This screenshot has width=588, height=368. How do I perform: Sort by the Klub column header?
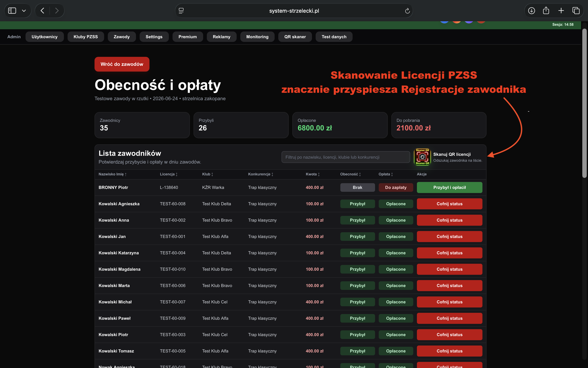[207, 174]
